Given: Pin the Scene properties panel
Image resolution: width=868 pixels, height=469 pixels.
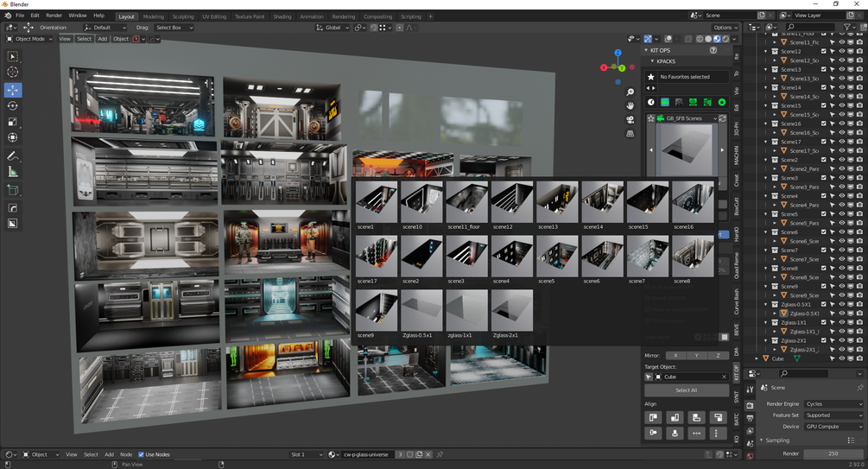Looking at the screenshot, I should click(859, 388).
